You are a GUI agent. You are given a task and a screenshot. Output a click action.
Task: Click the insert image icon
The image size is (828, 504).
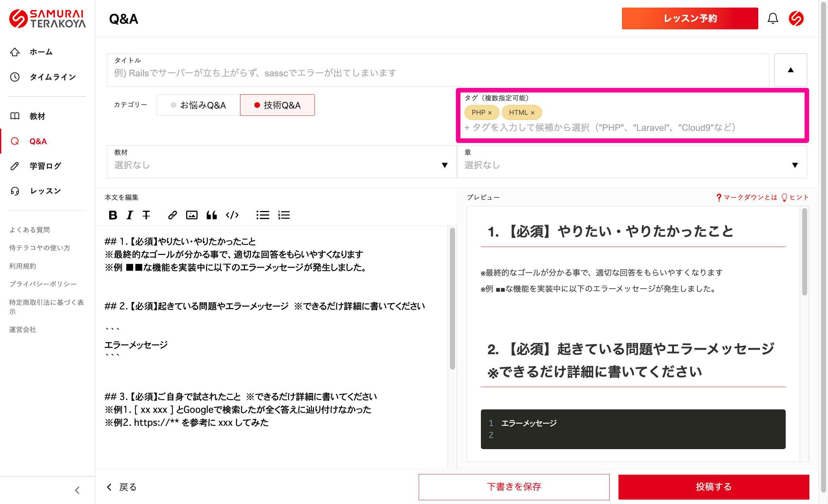(192, 215)
